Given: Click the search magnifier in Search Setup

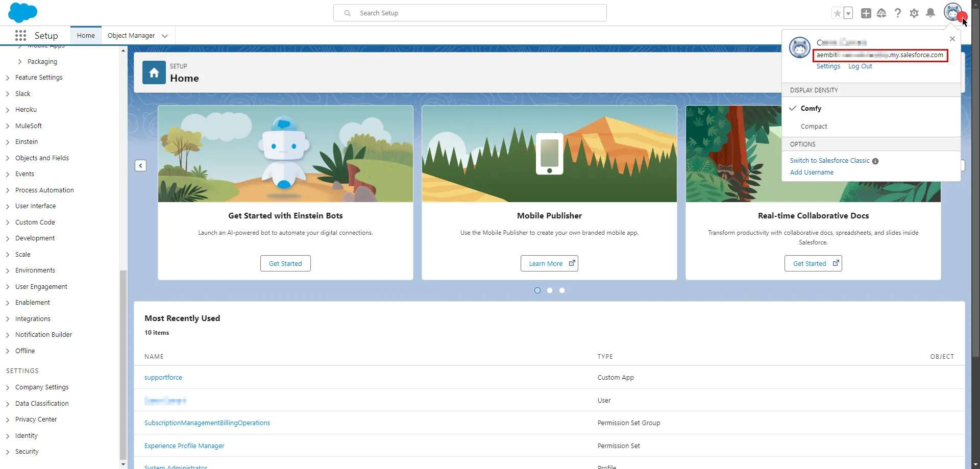Looking at the screenshot, I should (348, 13).
